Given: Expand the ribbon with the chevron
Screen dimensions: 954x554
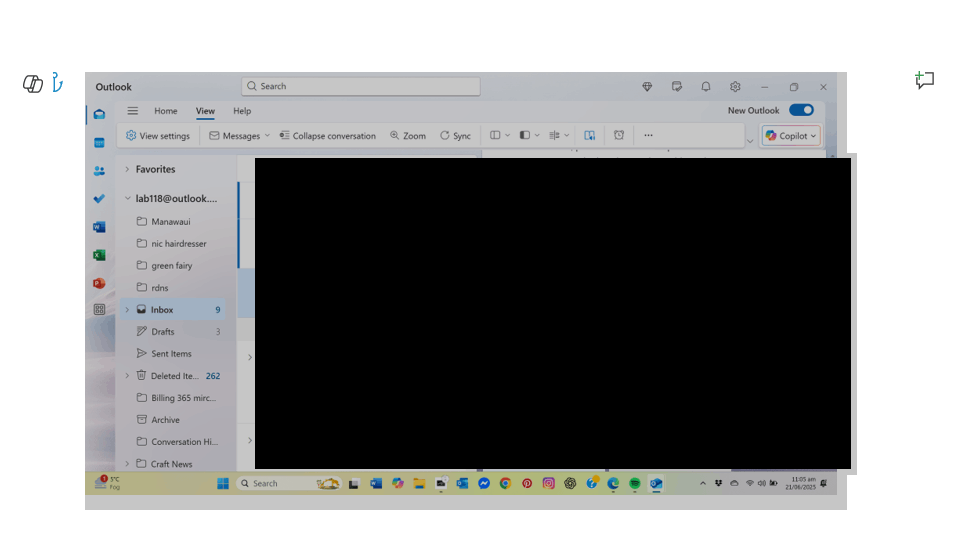Looking at the screenshot, I should point(750,141).
